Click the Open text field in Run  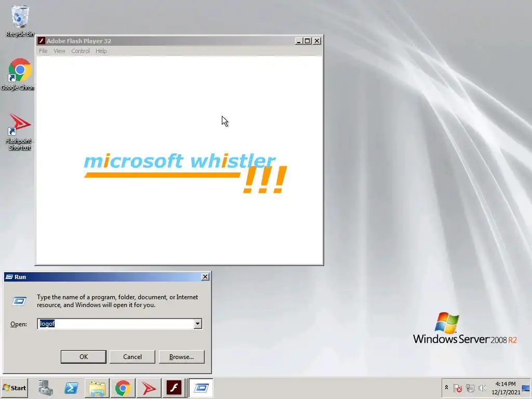click(115, 324)
